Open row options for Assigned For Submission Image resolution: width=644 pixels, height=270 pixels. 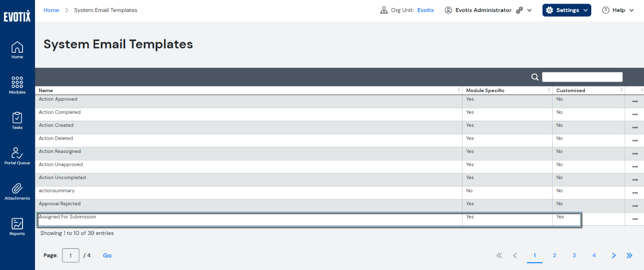(635, 219)
